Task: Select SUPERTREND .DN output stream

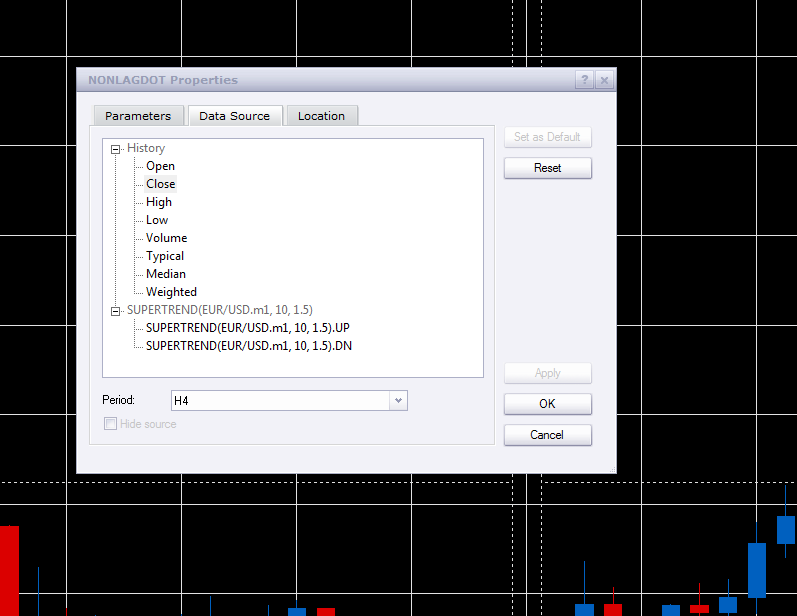Action: (249, 346)
